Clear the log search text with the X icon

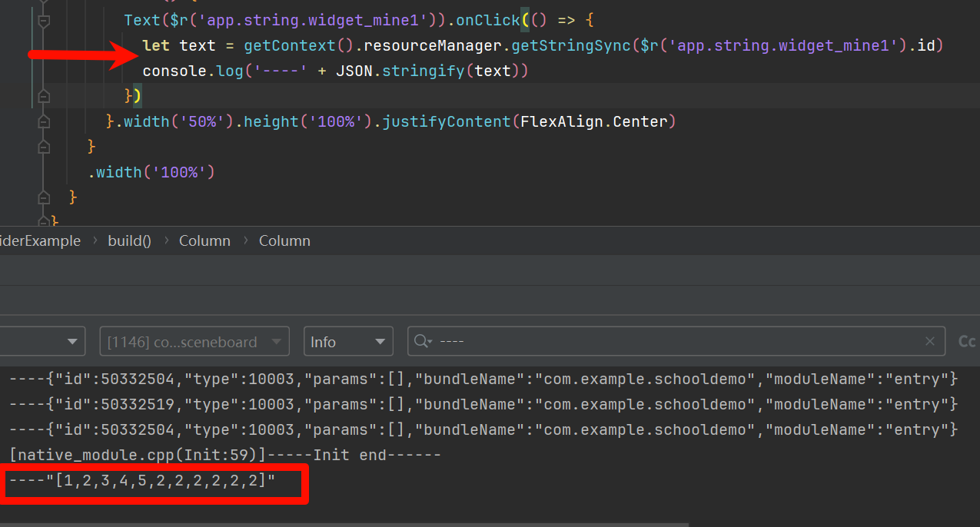pos(929,342)
